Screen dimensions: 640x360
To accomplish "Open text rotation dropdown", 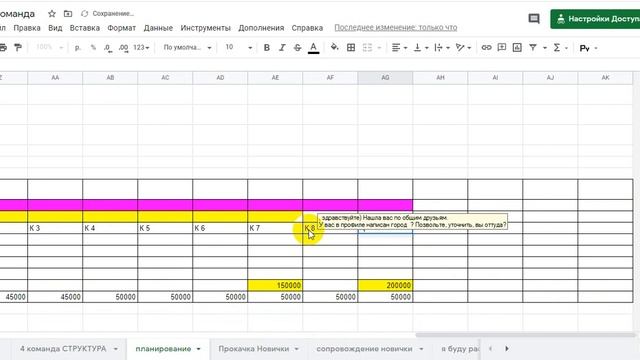I will [x=463, y=48].
